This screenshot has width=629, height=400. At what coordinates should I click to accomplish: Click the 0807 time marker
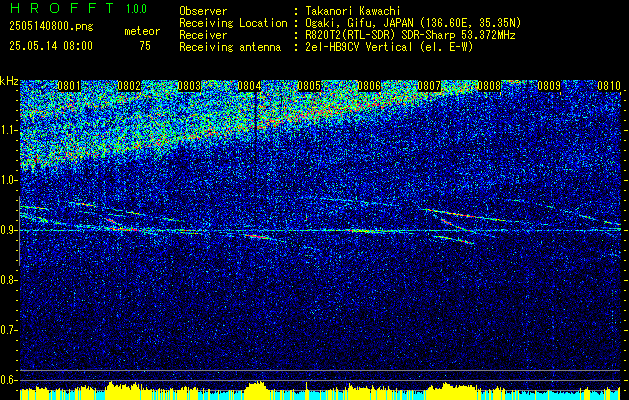click(429, 86)
